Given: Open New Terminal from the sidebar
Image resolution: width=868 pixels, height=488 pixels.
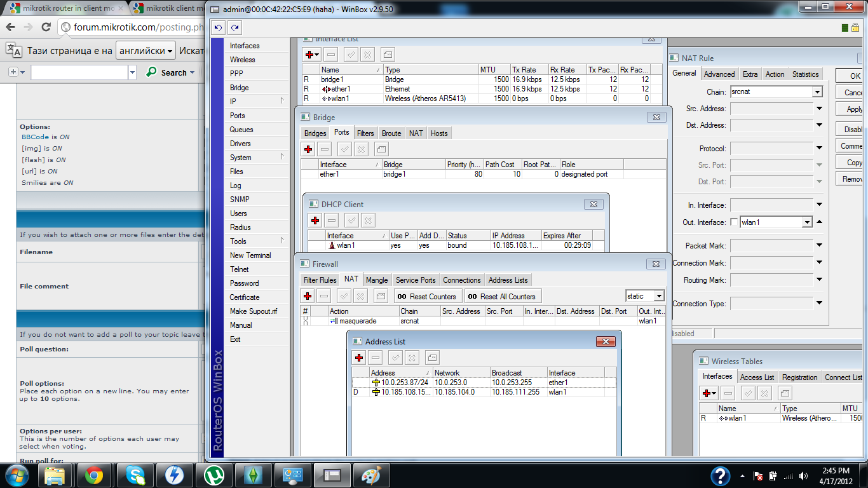Looking at the screenshot, I should pyautogui.click(x=257, y=255).
